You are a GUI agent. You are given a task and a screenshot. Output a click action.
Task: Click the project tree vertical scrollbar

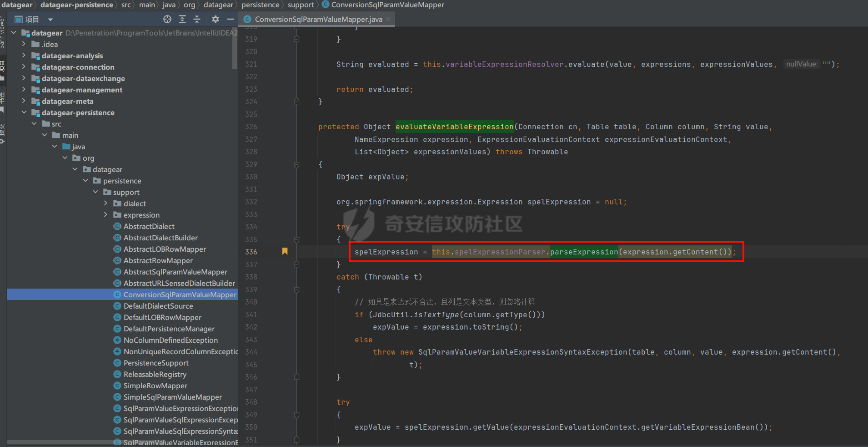[235, 49]
